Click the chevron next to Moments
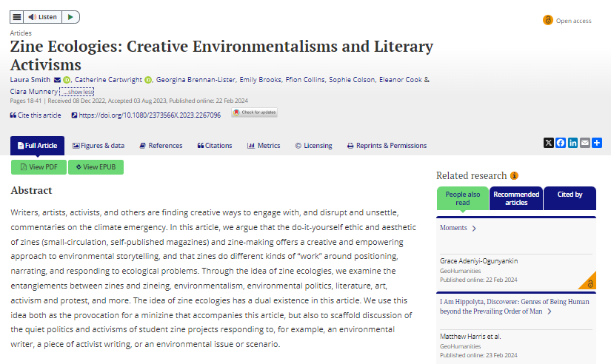Screen dimensions: 611x364 coord(474,229)
